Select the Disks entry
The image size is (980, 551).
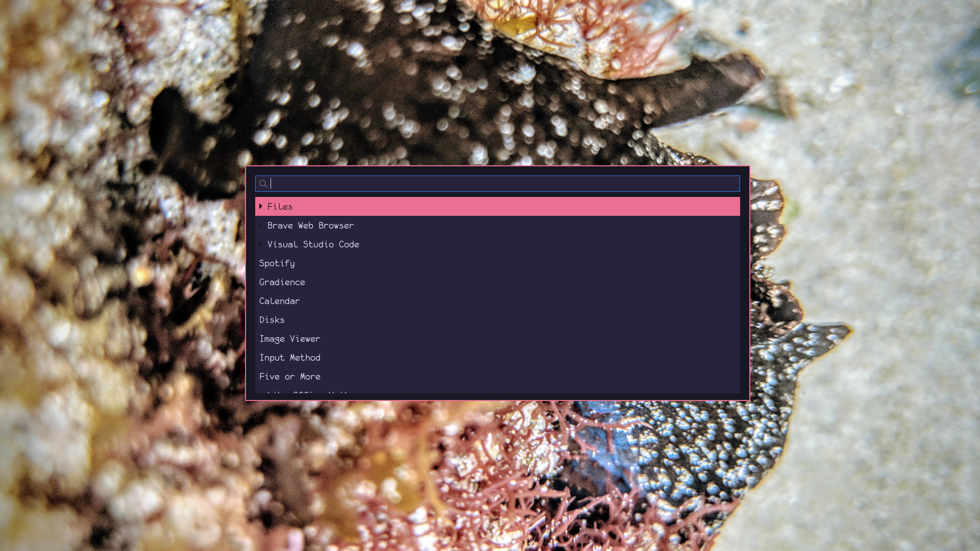(x=272, y=320)
